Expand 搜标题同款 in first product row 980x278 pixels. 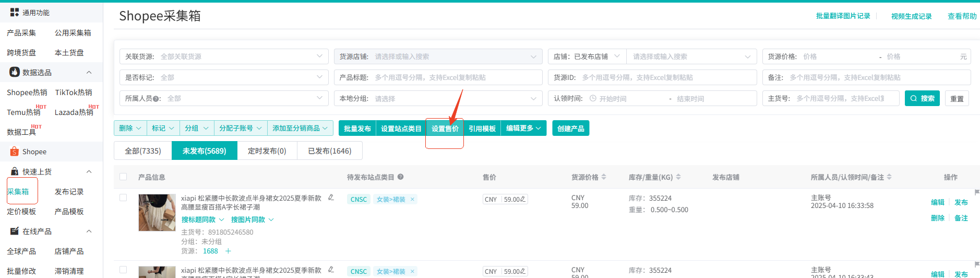202,219
